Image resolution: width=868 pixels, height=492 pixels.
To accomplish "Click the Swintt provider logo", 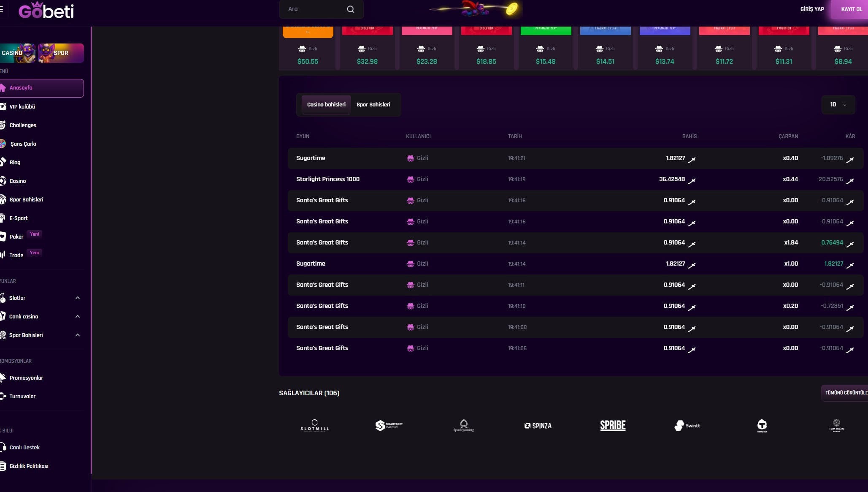I will tap(687, 425).
